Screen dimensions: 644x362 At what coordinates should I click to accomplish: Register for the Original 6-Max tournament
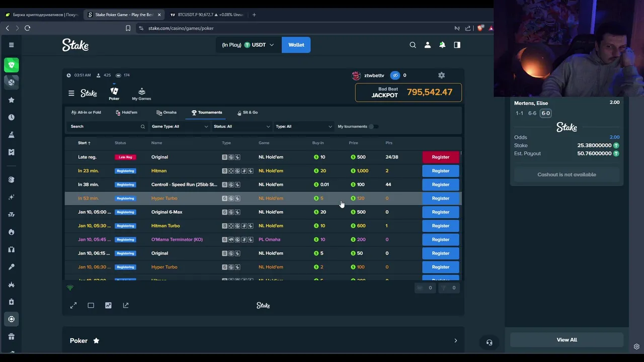441,212
